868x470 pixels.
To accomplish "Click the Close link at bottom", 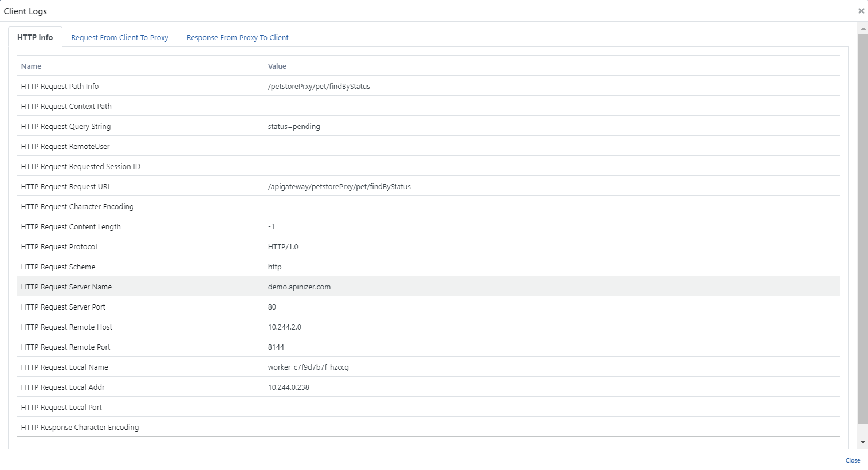I will (852, 460).
